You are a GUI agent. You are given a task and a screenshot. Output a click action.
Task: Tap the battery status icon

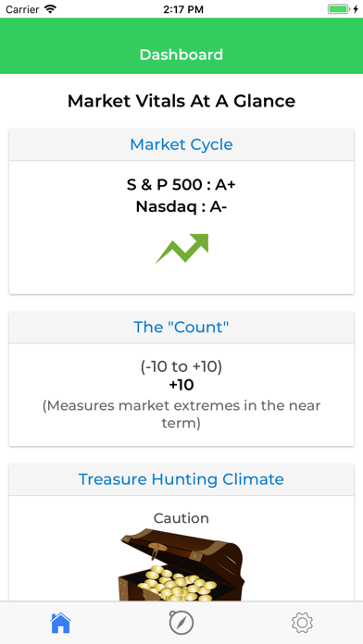point(338,9)
